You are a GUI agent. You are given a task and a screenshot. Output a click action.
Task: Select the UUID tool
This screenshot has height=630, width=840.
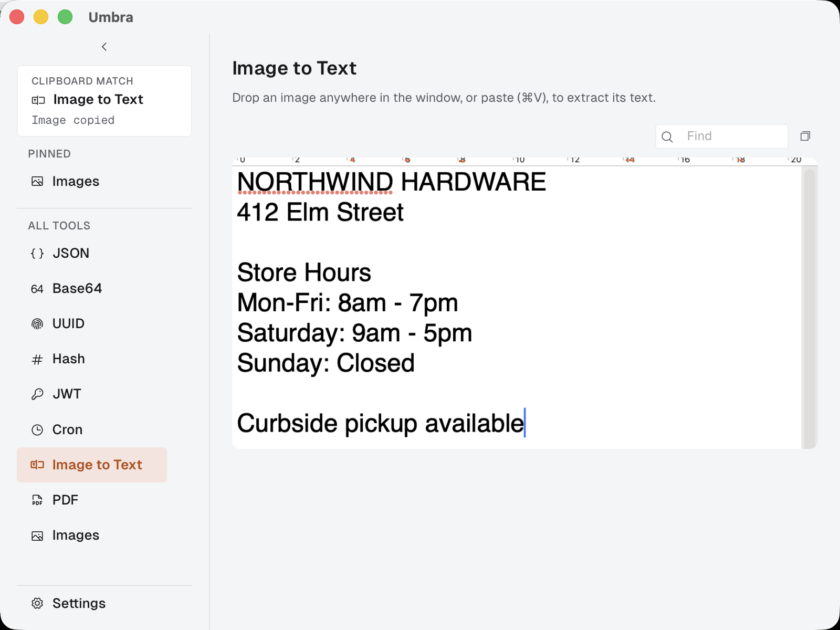92,324
